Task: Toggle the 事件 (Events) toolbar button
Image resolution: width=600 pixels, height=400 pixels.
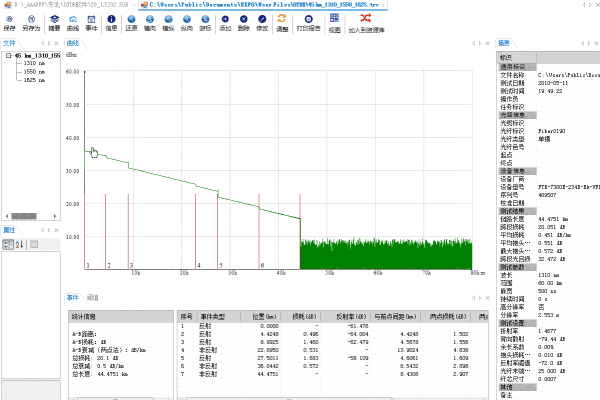Action: [x=91, y=22]
